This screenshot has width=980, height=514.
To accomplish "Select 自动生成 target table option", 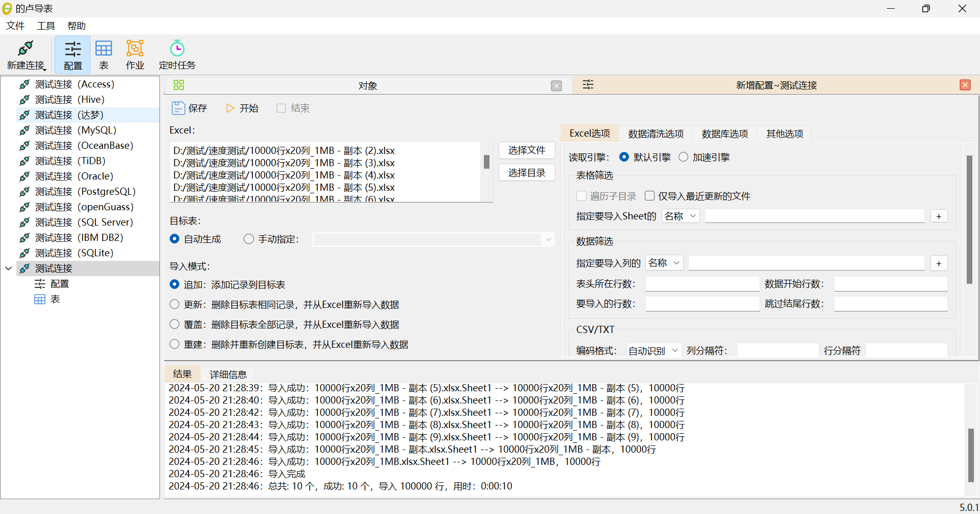I will pyautogui.click(x=175, y=239).
